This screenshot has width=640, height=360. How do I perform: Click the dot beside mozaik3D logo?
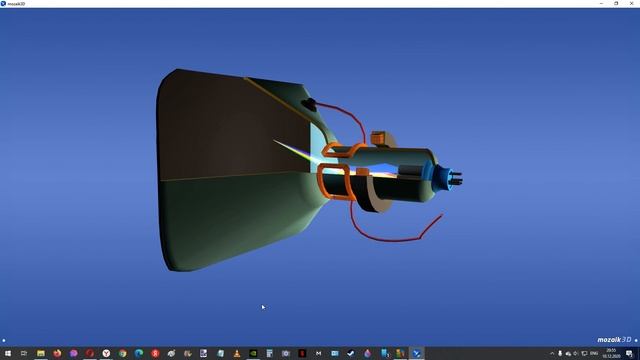pos(636,340)
